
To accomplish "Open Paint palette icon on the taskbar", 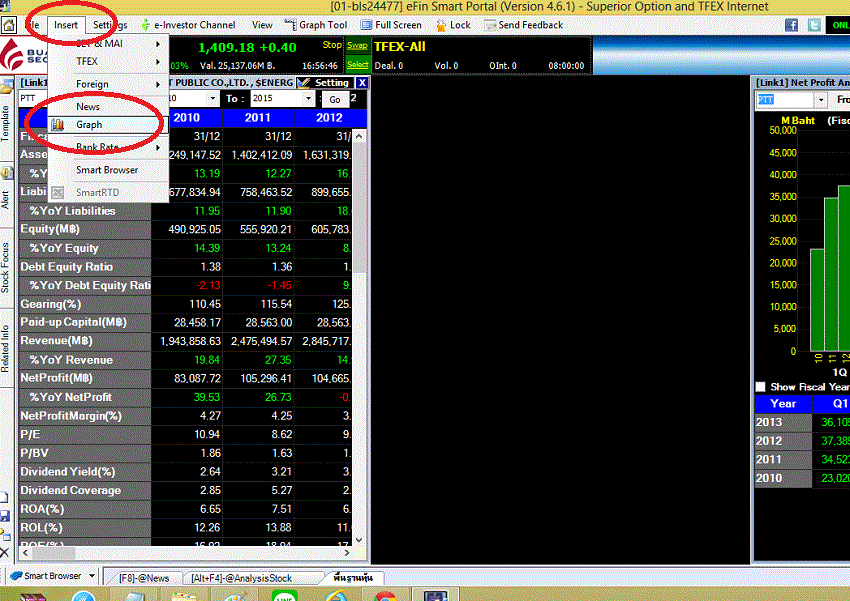I will [234, 596].
